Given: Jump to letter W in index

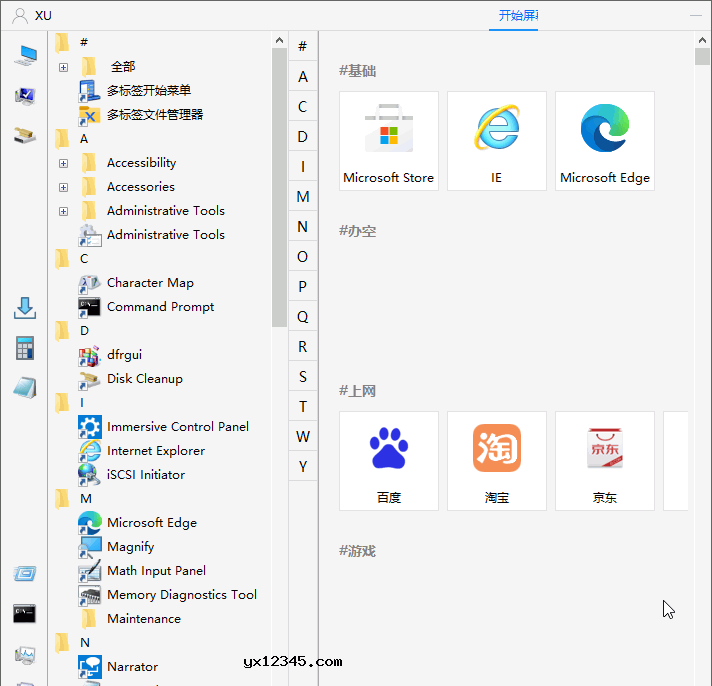Looking at the screenshot, I should (x=303, y=436).
